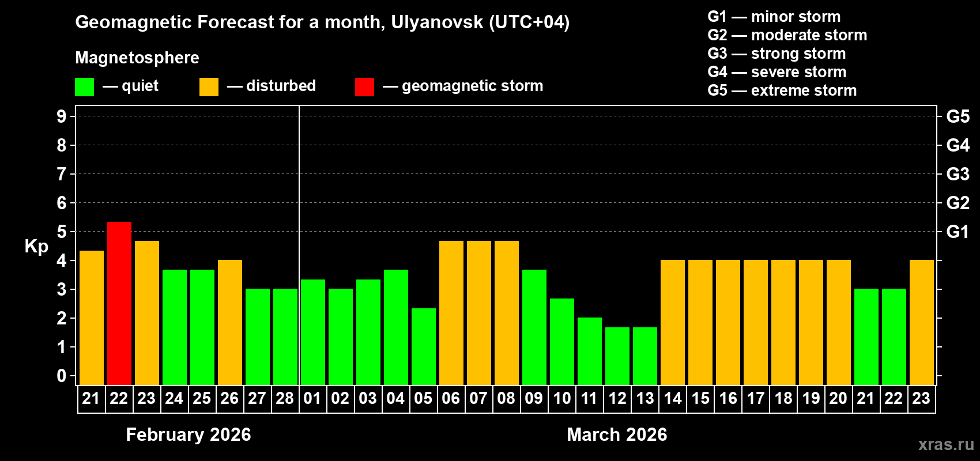Click the orange disturbed legend swatch
Viewport: 980px width, 461px height.
pyautogui.click(x=209, y=87)
